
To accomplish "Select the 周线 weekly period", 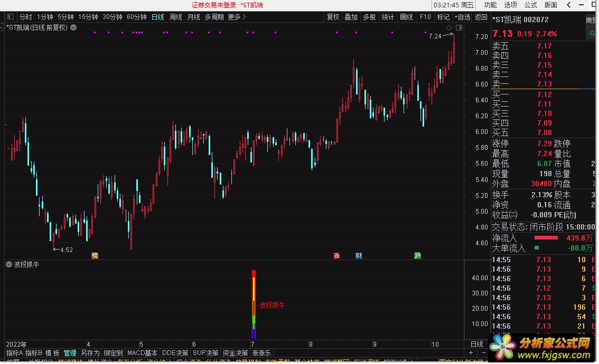I will (x=176, y=17).
